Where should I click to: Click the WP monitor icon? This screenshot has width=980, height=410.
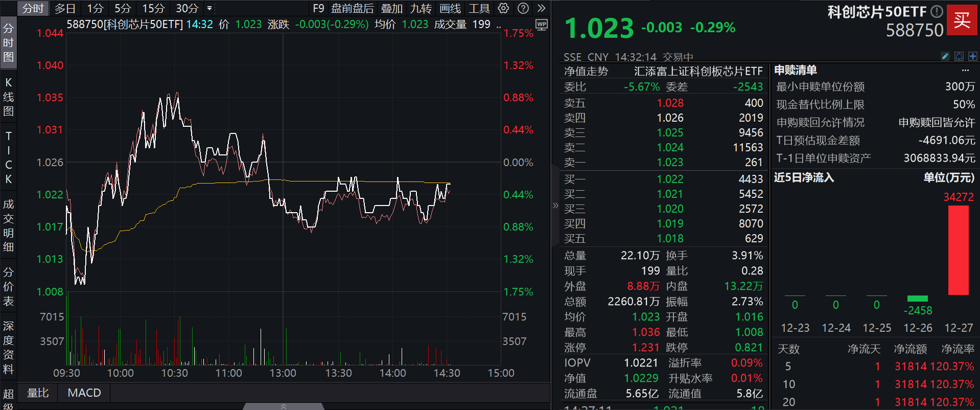(x=542, y=25)
